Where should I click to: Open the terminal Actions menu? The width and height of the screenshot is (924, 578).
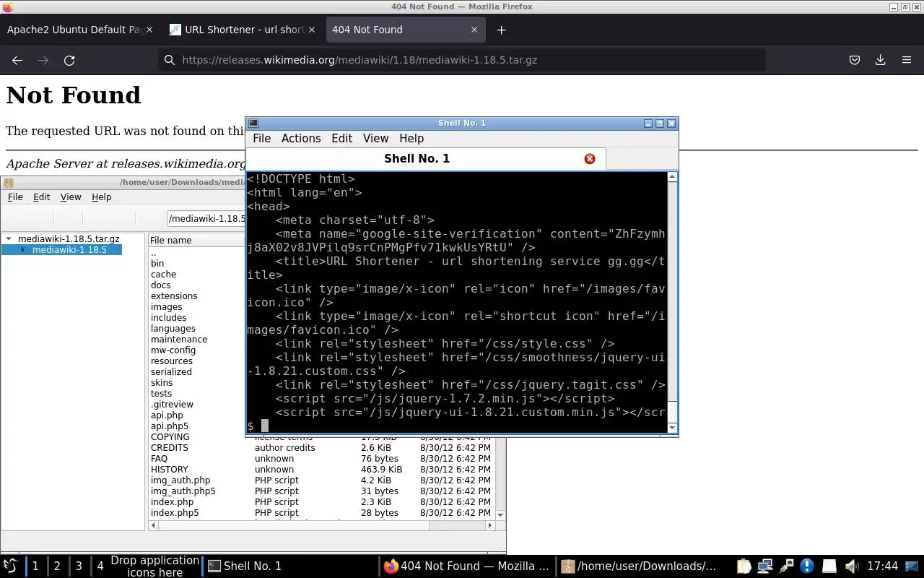click(301, 138)
